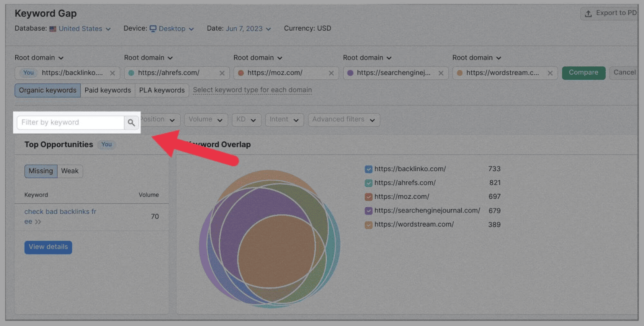Click the View details button
The height and width of the screenshot is (326, 644).
pyautogui.click(x=48, y=247)
